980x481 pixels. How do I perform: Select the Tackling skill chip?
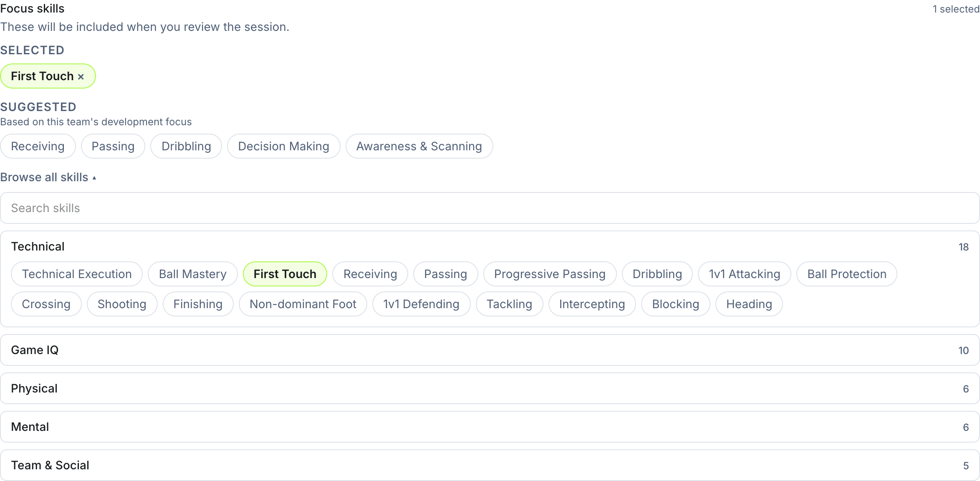(x=510, y=304)
